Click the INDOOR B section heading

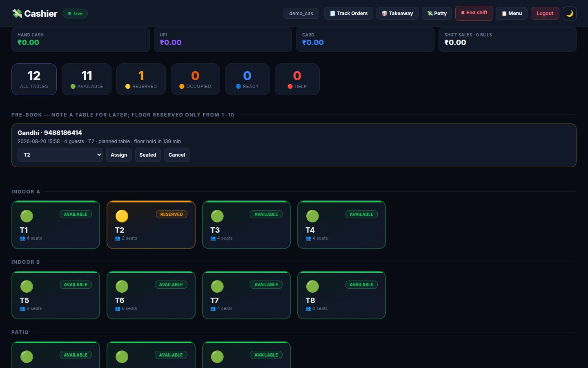[26, 262]
